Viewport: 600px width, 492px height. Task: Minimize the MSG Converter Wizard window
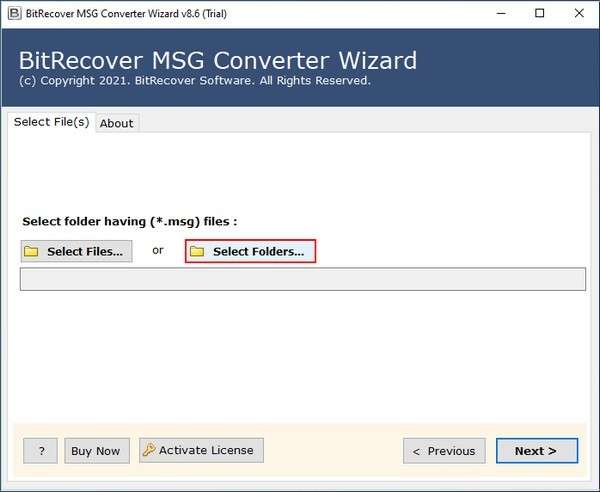click(x=501, y=13)
